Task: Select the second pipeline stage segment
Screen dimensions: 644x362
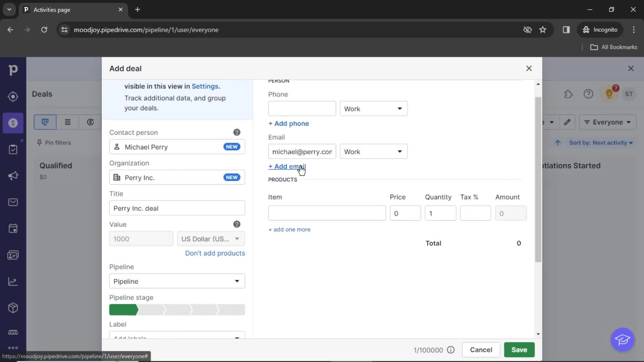Action: pyautogui.click(x=151, y=310)
